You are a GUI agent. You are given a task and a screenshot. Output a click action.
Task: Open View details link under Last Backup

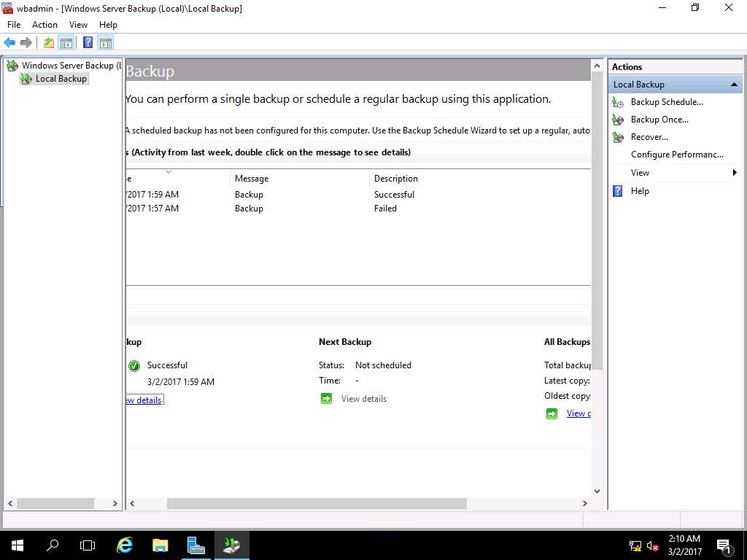144,400
